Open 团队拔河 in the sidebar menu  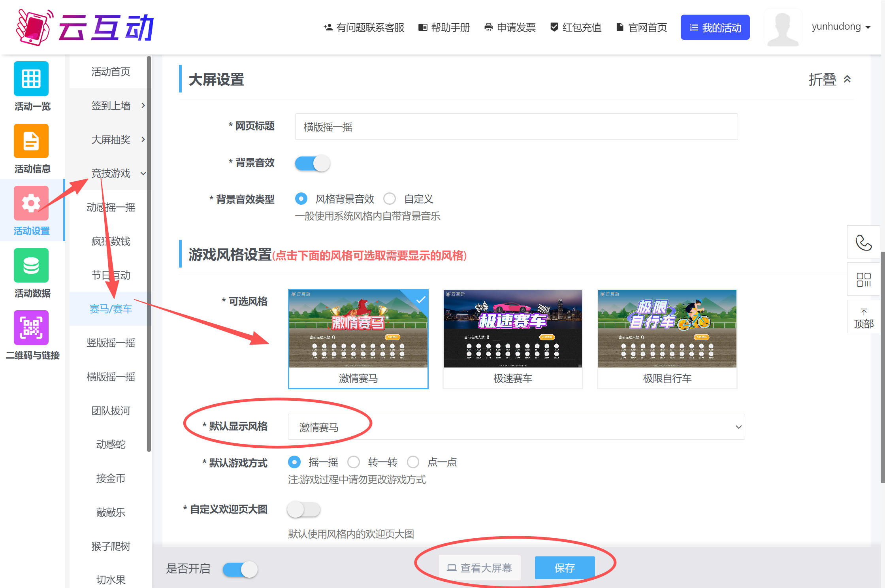(111, 411)
